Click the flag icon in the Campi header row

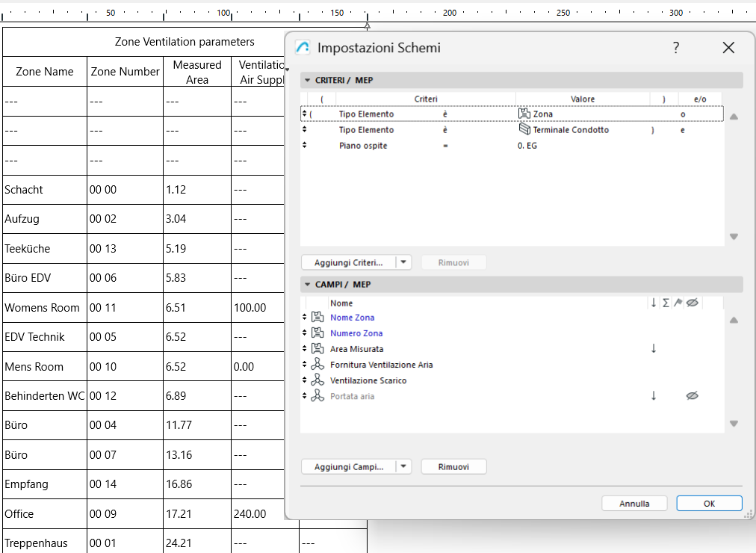[678, 302]
